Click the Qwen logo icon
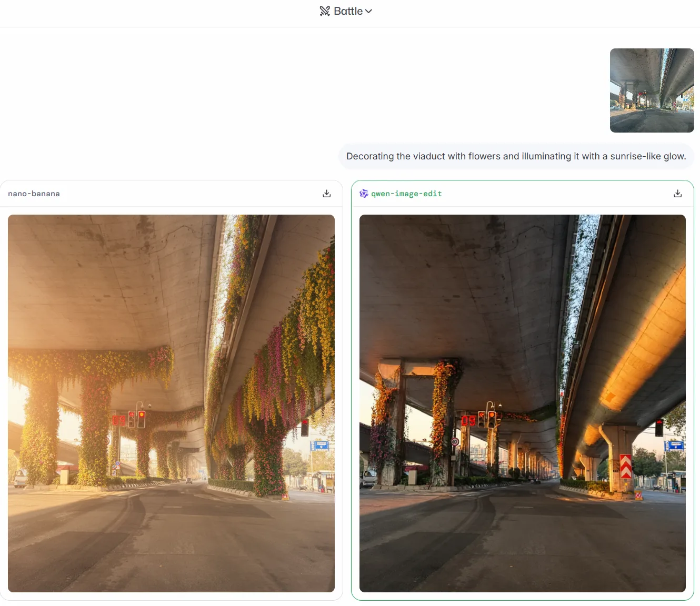700x606 pixels. [364, 194]
